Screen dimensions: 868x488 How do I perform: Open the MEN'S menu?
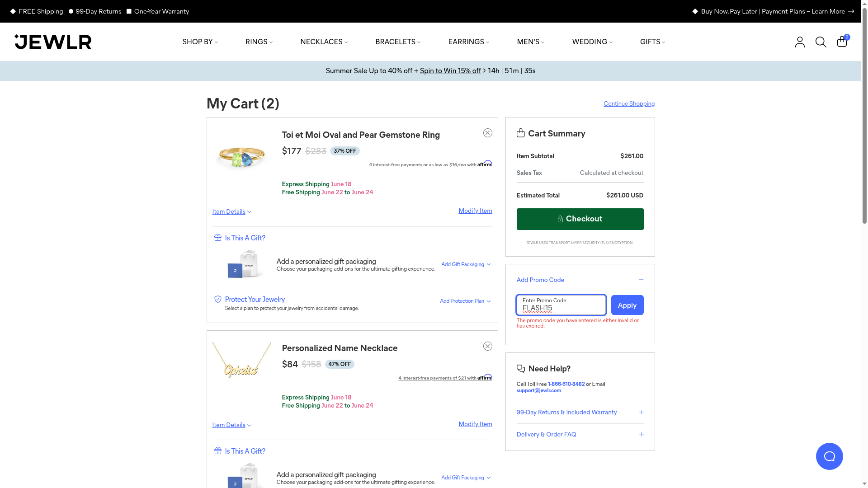531,42
